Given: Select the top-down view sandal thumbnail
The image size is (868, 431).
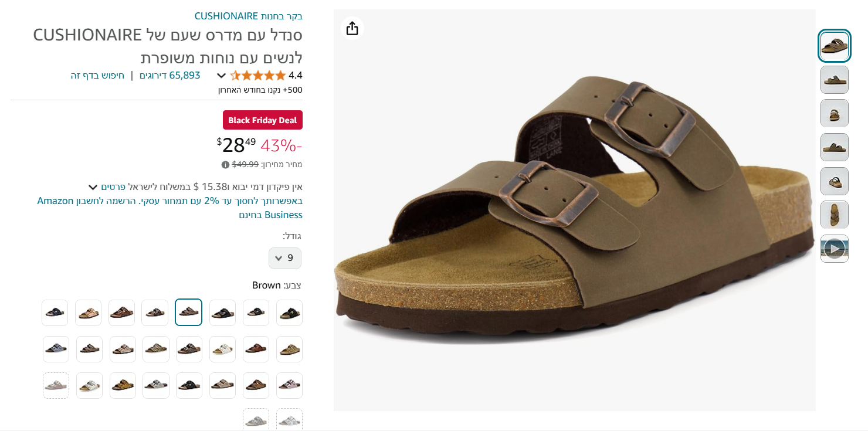Looking at the screenshot, I should pyautogui.click(x=834, y=215).
